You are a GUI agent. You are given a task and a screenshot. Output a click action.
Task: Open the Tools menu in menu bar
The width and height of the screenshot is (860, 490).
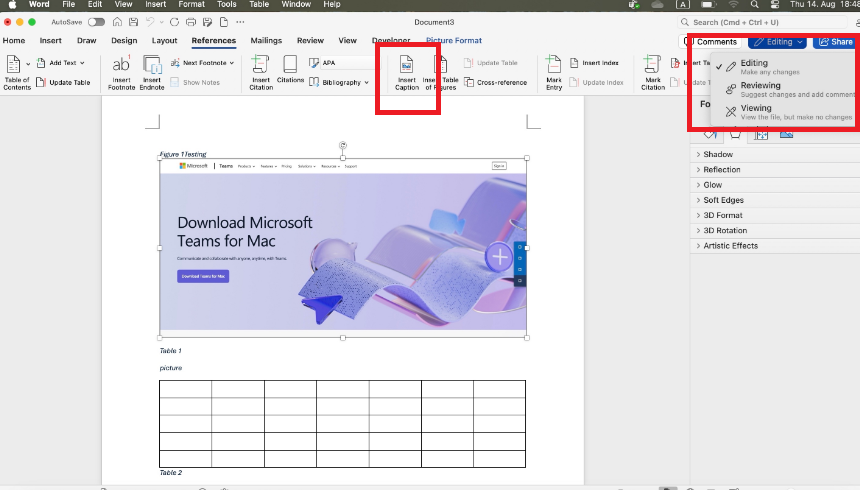227,4
